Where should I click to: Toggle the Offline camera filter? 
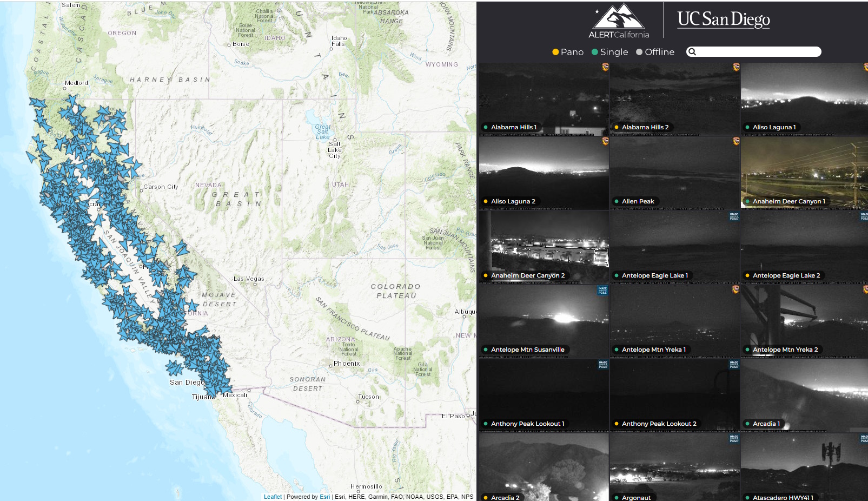coord(655,52)
